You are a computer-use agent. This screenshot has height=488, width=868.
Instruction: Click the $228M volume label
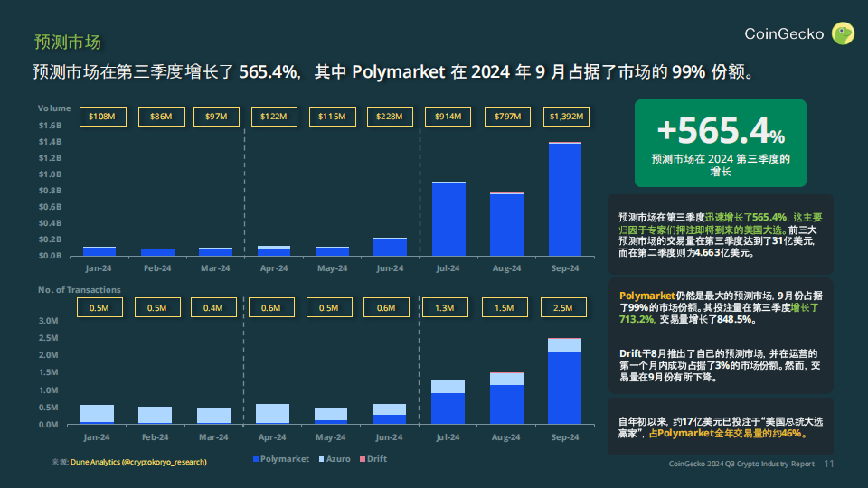click(x=390, y=117)
